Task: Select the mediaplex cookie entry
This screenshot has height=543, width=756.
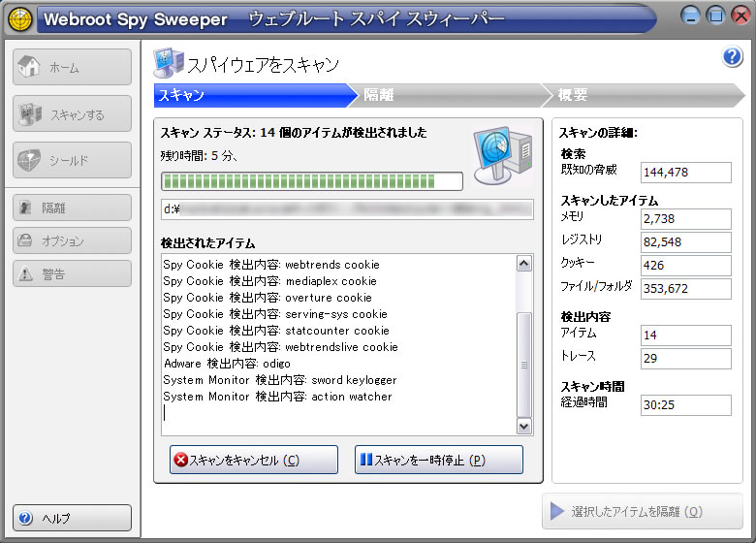Action: 270,280
